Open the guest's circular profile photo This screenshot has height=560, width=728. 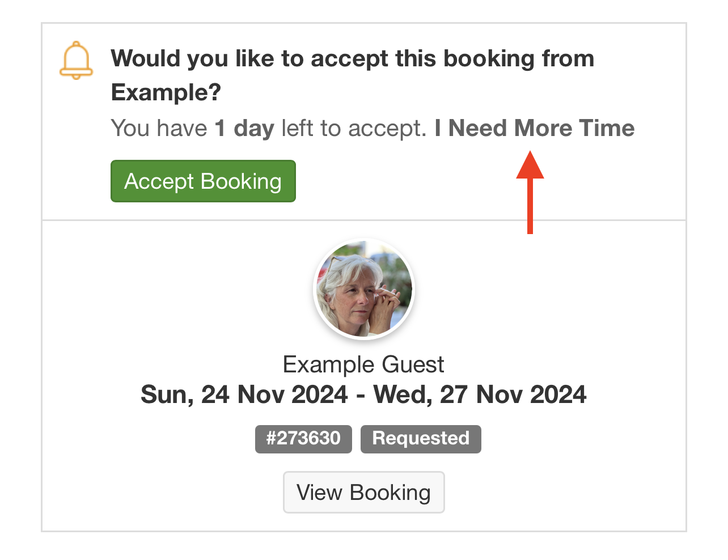tap(364, 289)
